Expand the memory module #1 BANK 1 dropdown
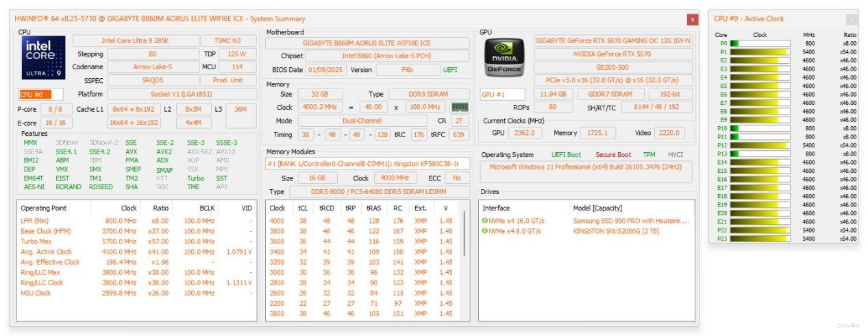This screenshot has height=336, width=868. click(x=367, y=163)
